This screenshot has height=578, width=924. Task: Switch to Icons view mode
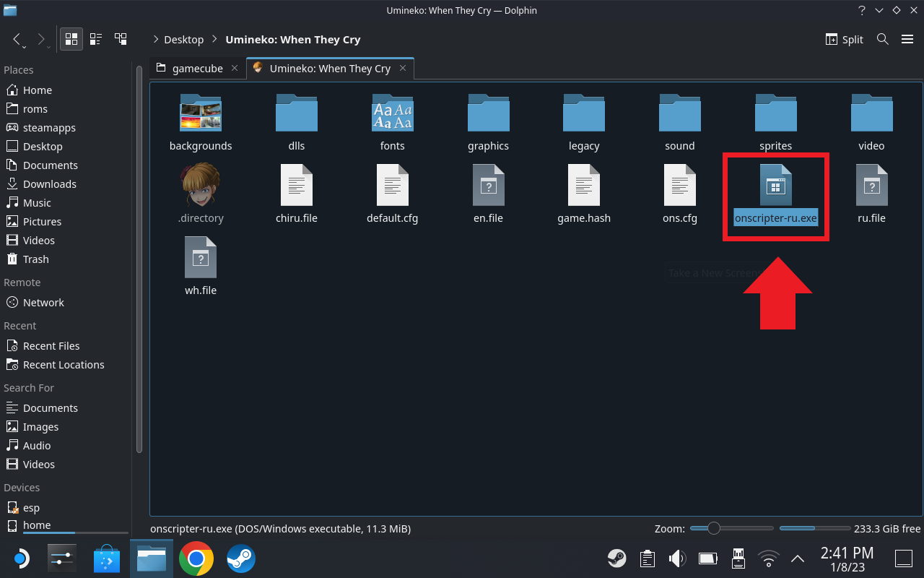tap(71, 39)
